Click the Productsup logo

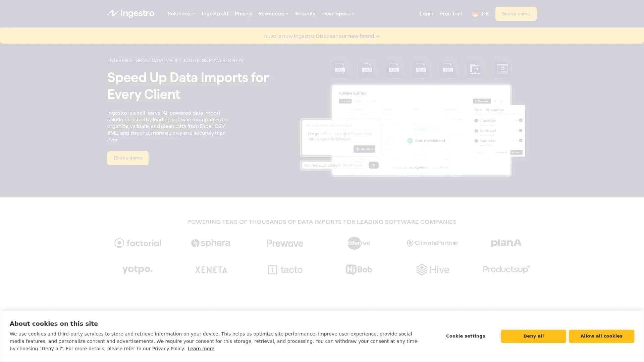[506, 269]
